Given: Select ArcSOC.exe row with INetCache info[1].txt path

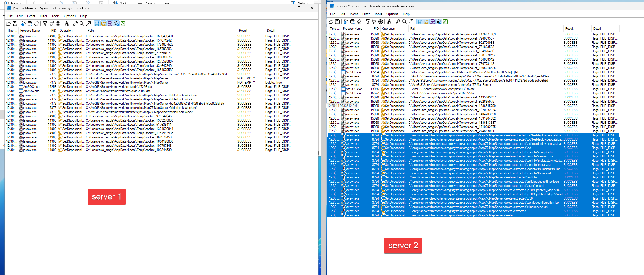Looking at the screenshot, I should 473,72.
